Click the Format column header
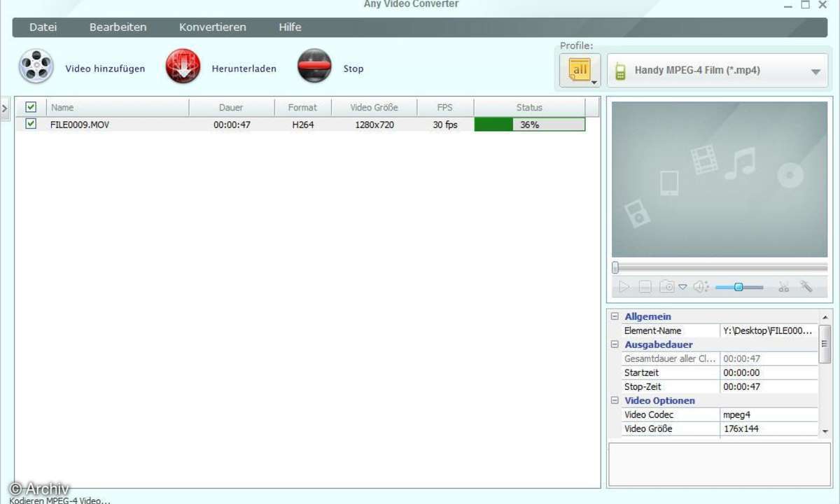The image size is (840, 504). coord(302,107)
